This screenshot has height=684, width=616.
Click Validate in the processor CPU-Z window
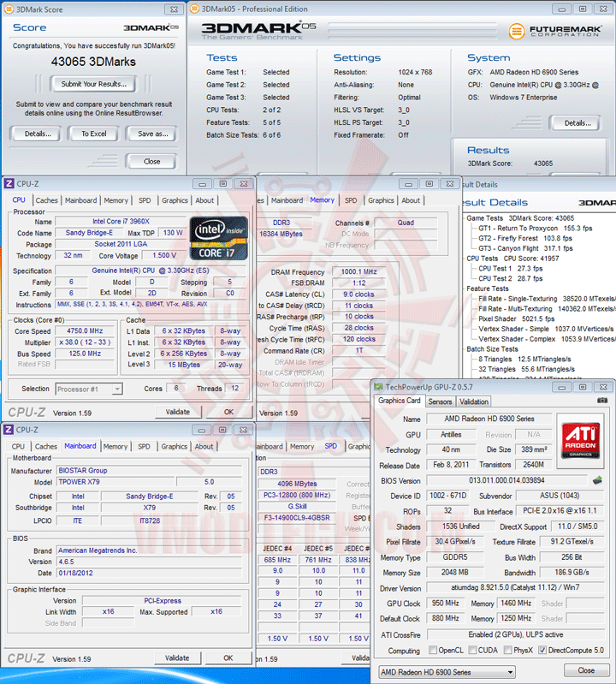point(178,412)
